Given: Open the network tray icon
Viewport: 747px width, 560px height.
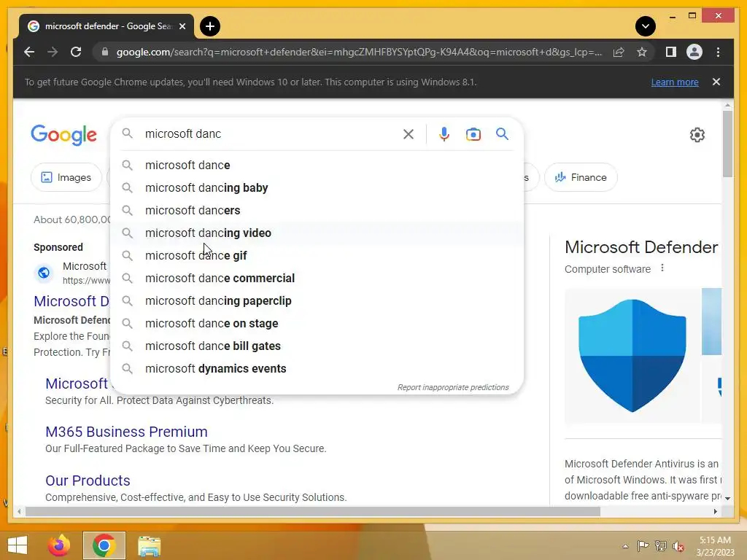Looking at the screenshot, I should tap(661, 546).
